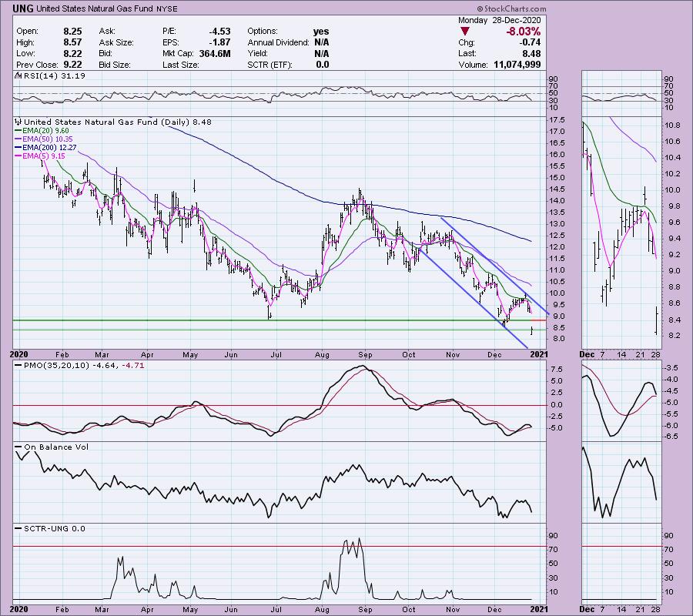Click the EMA(200) 12.27 legend text

[x=49, y=148]
